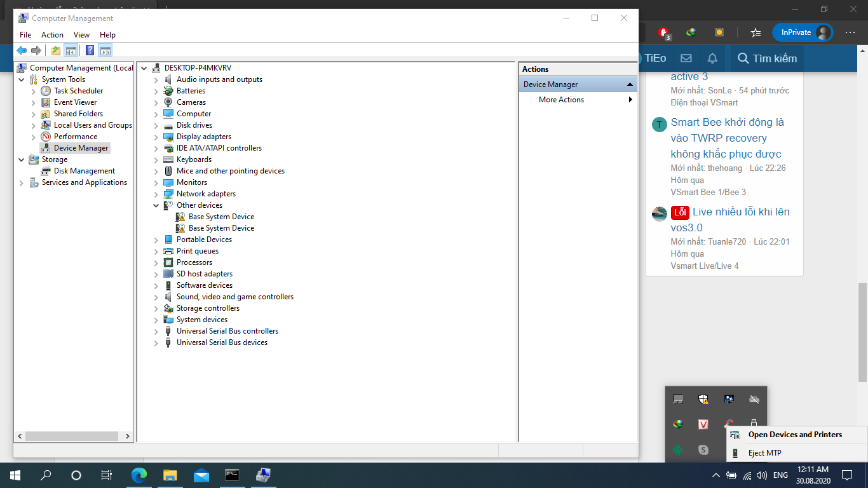Select Eject MTP from the popup menu
The width and height of the screenshot is (868, 488).
(x=764, y=453)
